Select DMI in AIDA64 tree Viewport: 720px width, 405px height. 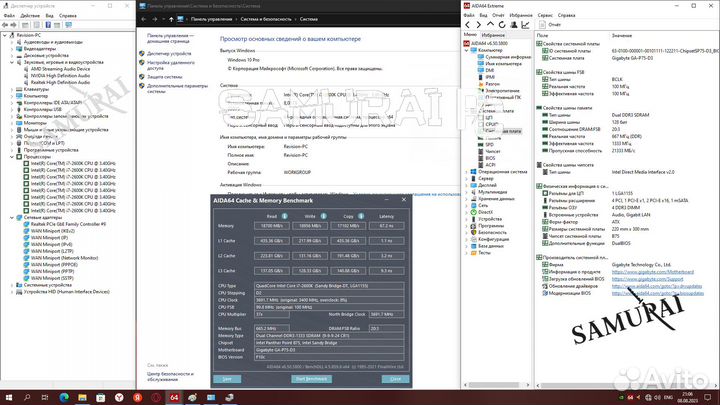pyautogui.click(x=489, y=70)
